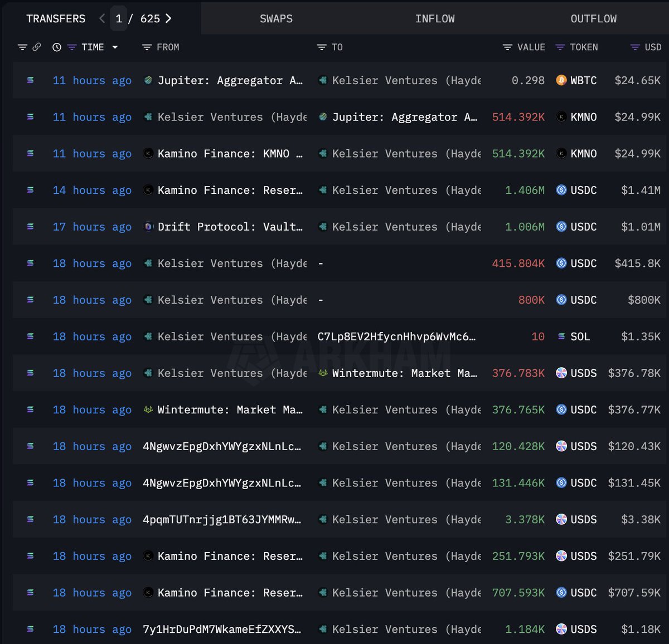Toggle the FROM column filter

[x=146, y=47]
